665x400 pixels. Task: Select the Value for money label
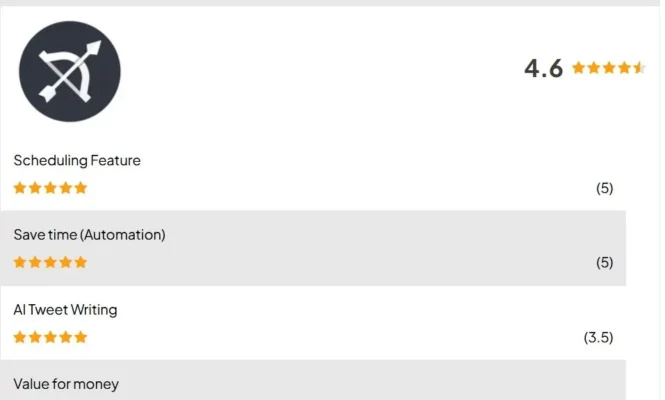(x=66, y=384)
